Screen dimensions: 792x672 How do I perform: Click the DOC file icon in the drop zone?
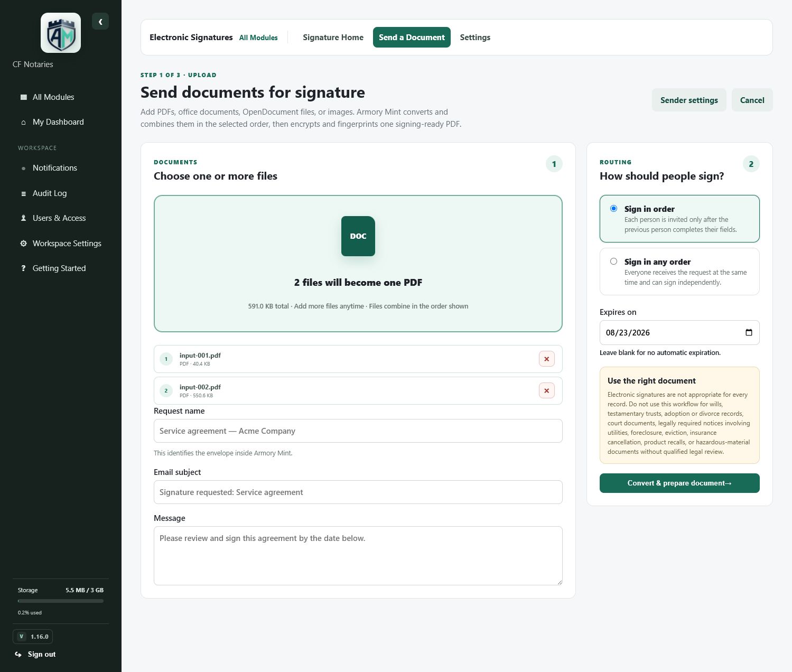358,236
